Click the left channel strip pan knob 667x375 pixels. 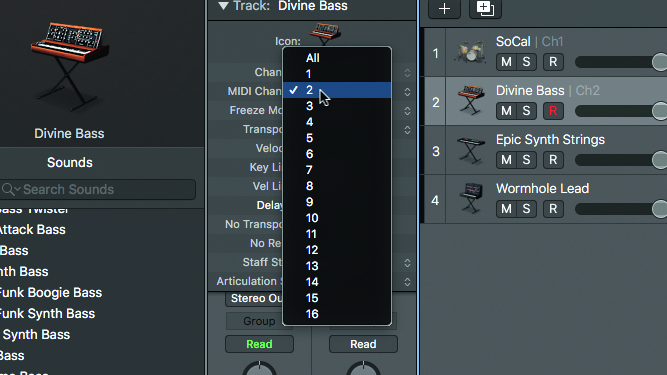pyautogui.click(x=259, y=368)
